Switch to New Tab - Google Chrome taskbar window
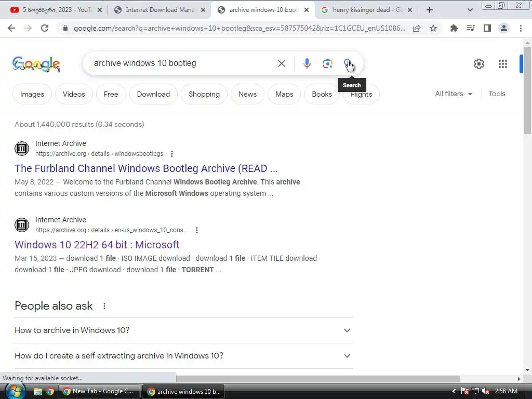 [x=99, y=392]
